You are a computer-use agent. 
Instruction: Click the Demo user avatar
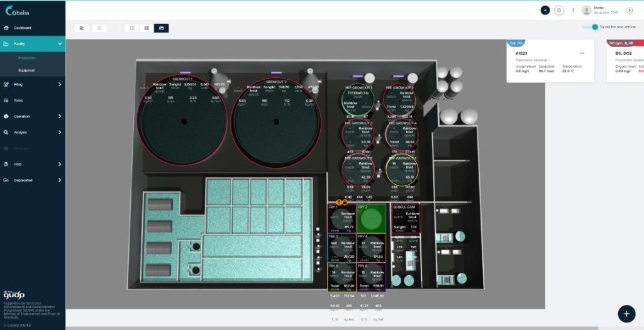point(587,10)
